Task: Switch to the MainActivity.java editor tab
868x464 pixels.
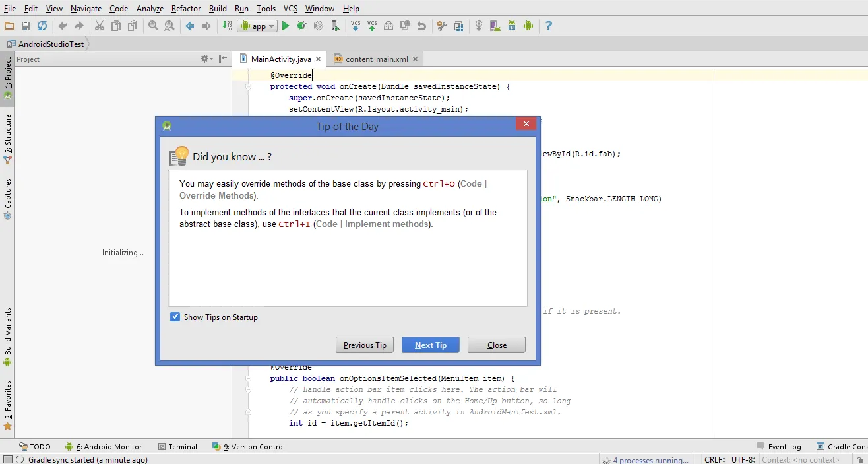Action: click(280, 59)
